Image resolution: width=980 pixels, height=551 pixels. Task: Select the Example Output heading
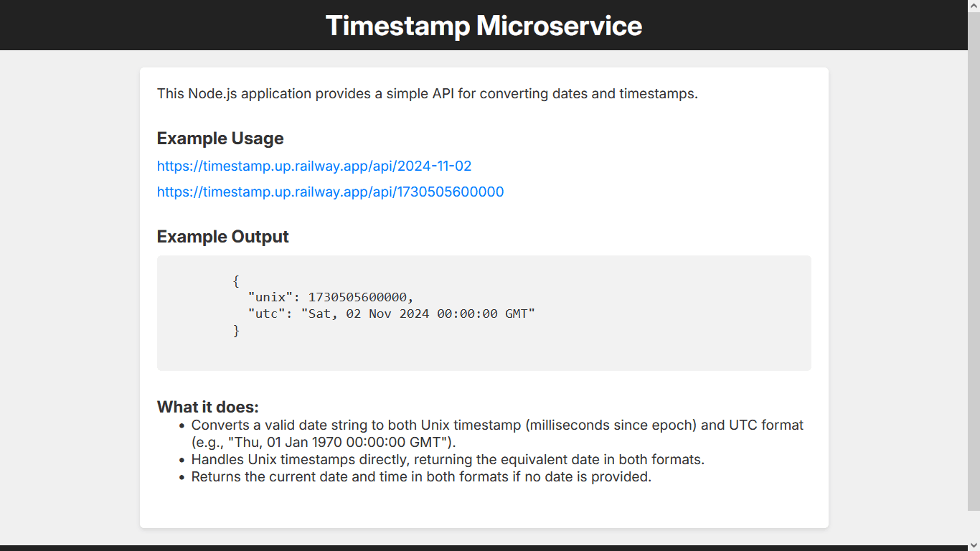pyautogui.click(x=222, y=236)
